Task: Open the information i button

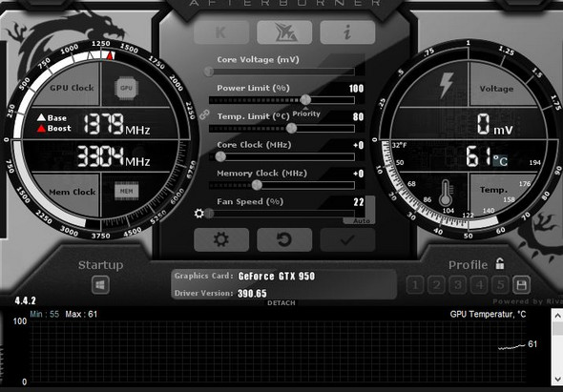Action: click(x=347, y=32)
